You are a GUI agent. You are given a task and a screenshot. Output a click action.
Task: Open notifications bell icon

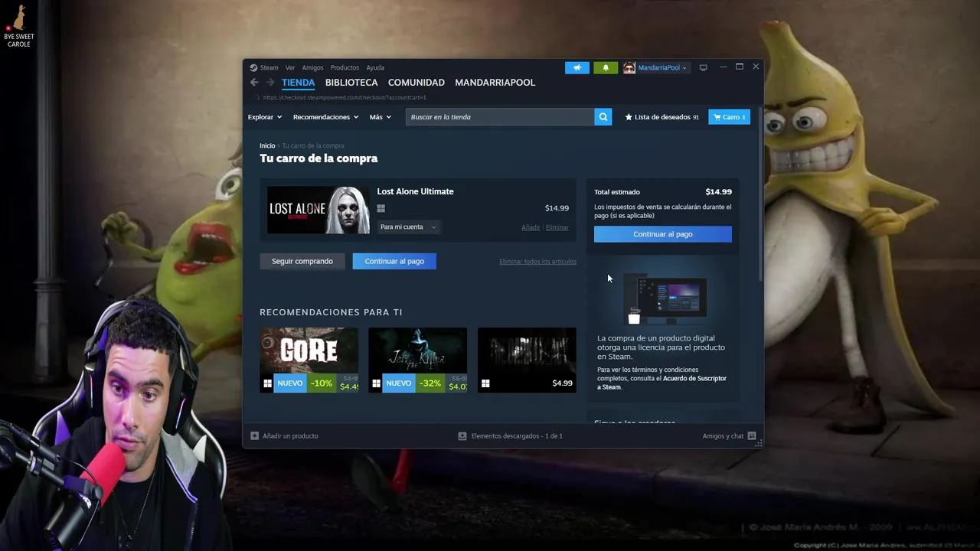606,67
